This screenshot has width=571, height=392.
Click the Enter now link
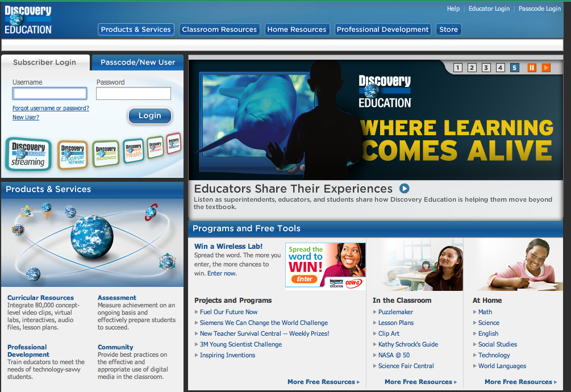[222, 273]
